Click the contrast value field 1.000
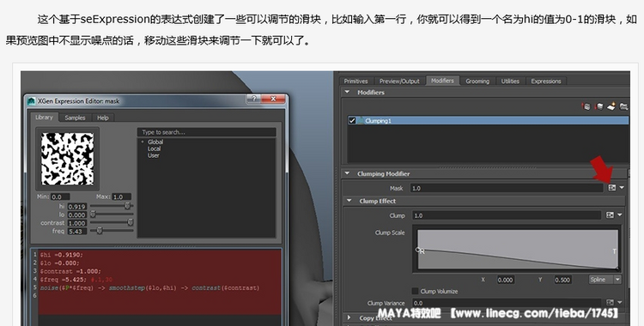644x326 pixels. click(x=76, y=222)
